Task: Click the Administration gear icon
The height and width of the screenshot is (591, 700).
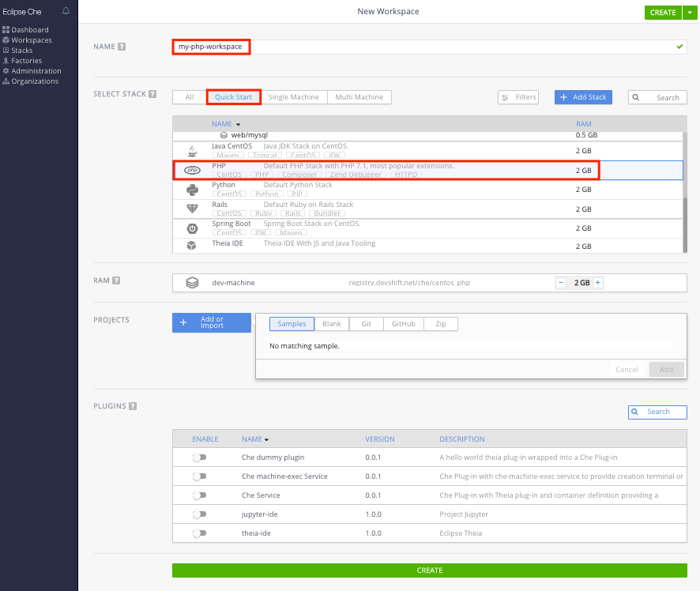Action: (6, 71)
